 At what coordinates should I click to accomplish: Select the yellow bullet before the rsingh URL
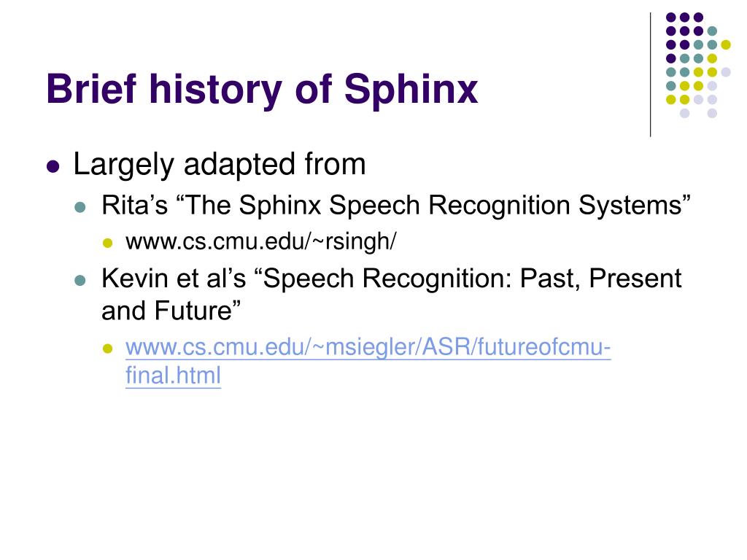pos(108,244)
